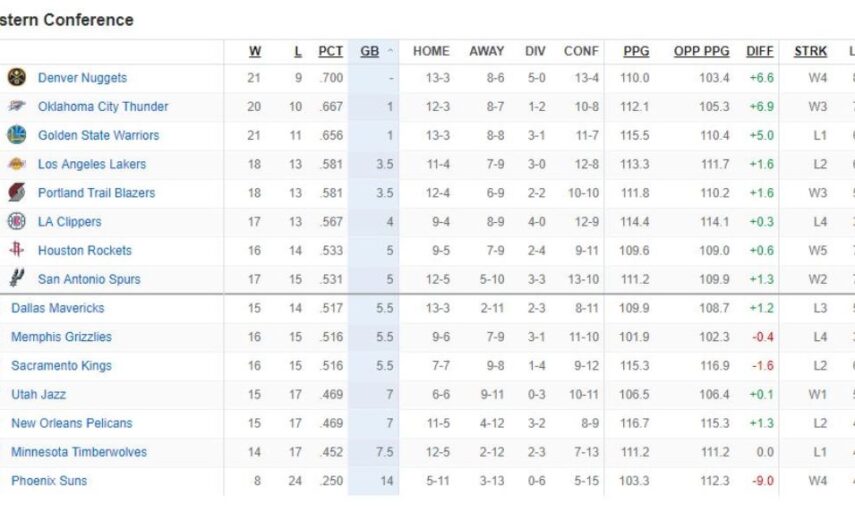Screen dimensions: 855x513
Task: Click the Oklahoma City Thunder logo
Action: 16,107
